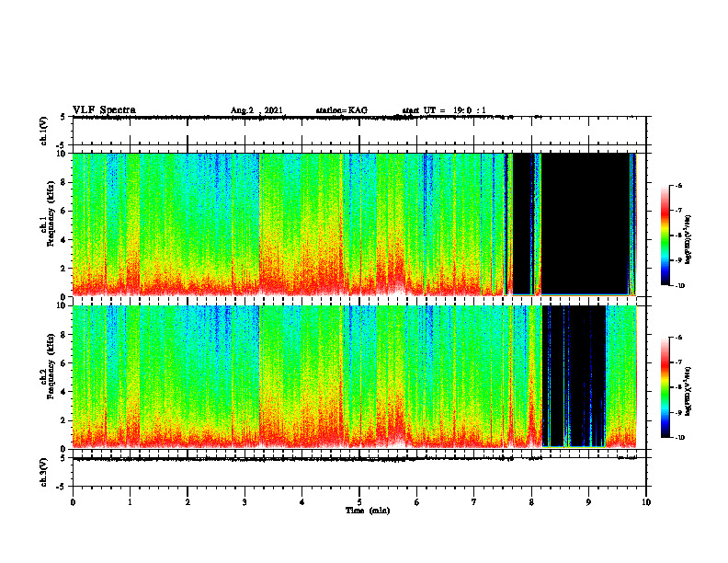Click the "-5" tick on the ch.1(V) axis
This screenshot has height=563, width=728.
click(x=61, y=145)
